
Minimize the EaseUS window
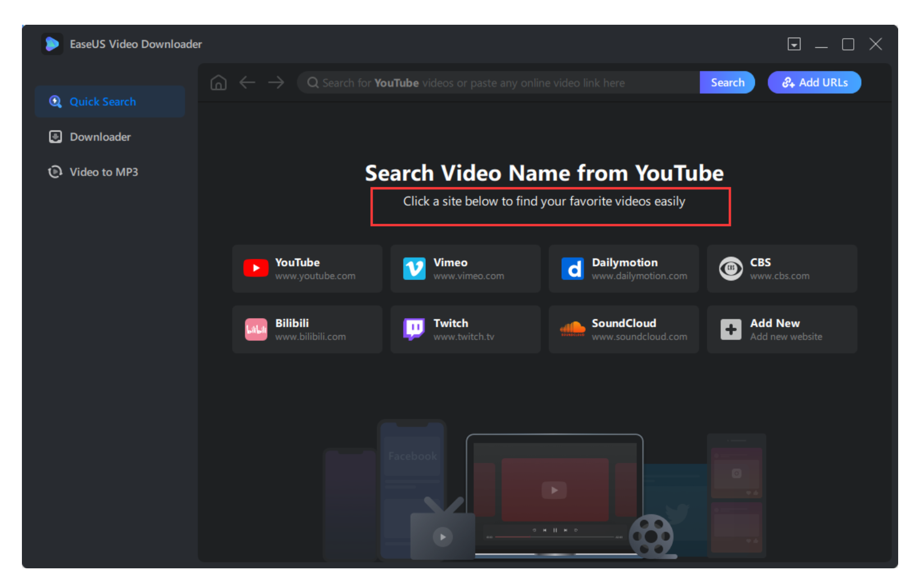click(821, 47)
